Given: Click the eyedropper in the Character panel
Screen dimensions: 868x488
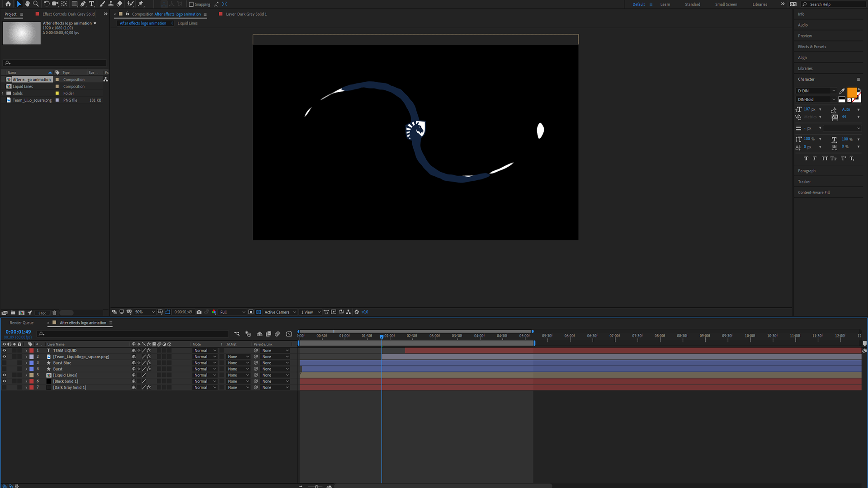Looking at the screenshot, I should [x=842, y=91].
